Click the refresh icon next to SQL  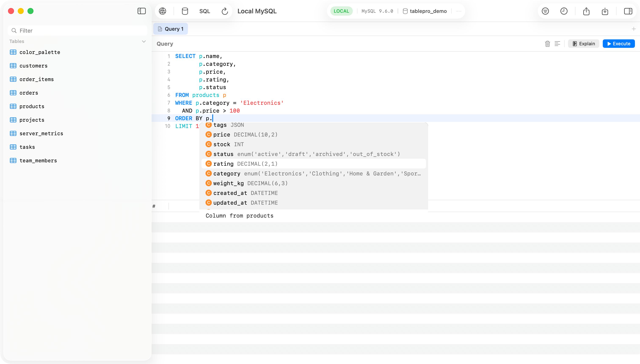[224, 11]
